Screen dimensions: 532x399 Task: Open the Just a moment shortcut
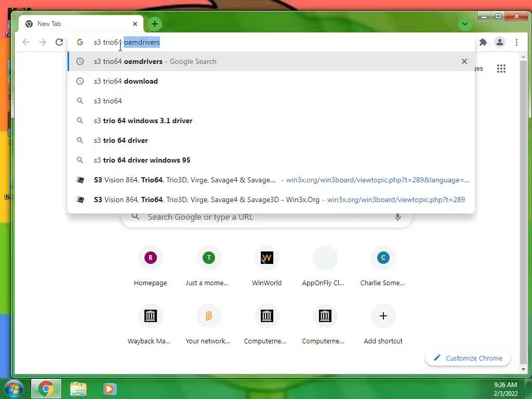[x=209, y=267]
